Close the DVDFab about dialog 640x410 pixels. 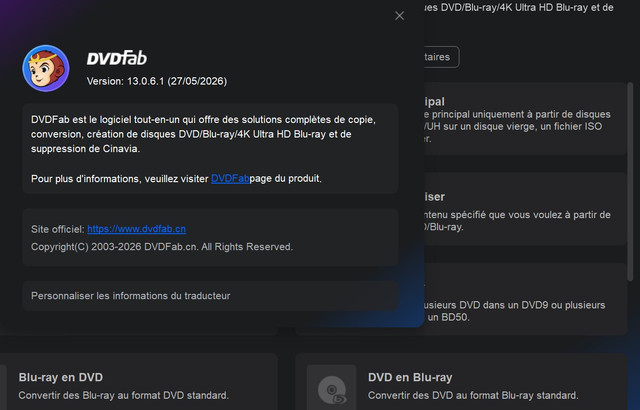point(400,16)
